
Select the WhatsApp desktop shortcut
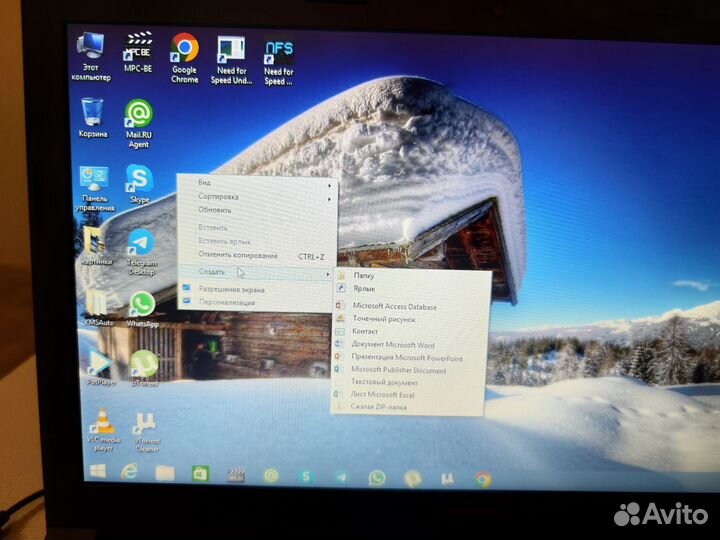pyautogui.click(x=143, y=309)
